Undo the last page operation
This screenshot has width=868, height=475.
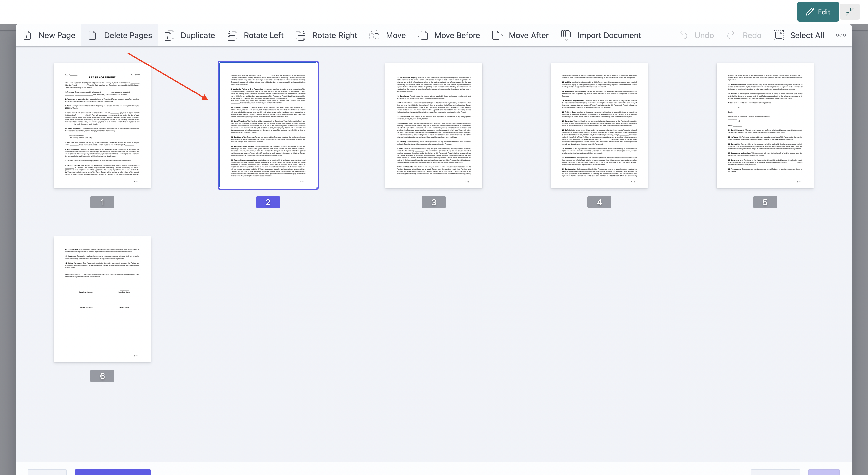pyautogui.click(x=697, y=35)
